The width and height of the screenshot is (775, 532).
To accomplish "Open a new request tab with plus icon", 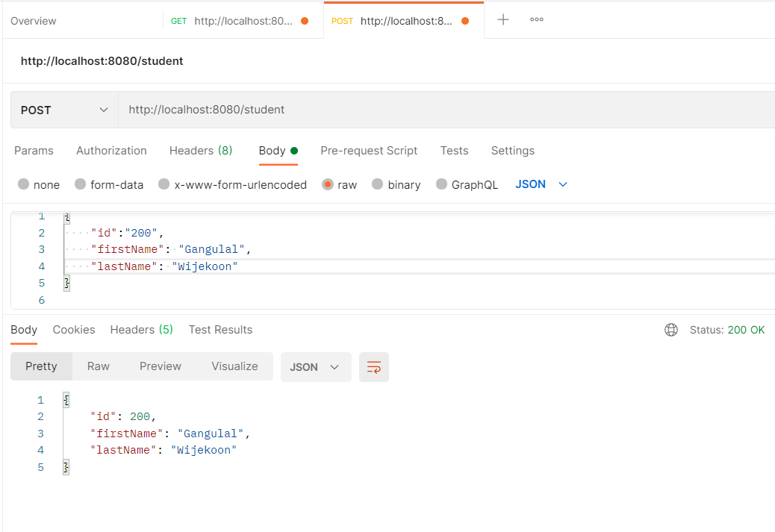I will point(502,20).
